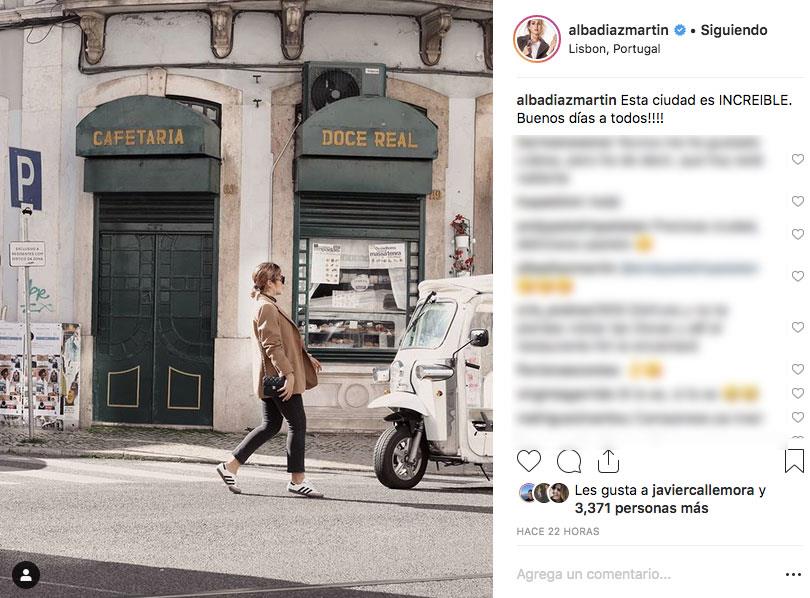Open javiercallemora's profile from likes
Viewport: 810px width, 598px height.
703,490
